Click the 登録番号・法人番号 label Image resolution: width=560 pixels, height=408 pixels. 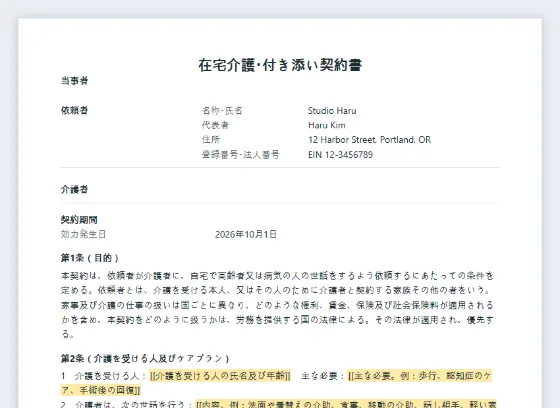coord(240,155)
